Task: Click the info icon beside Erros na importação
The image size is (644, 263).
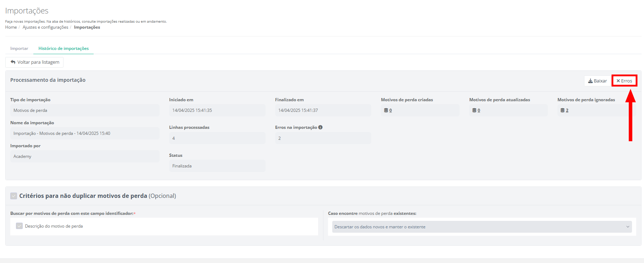Action: 320,127
